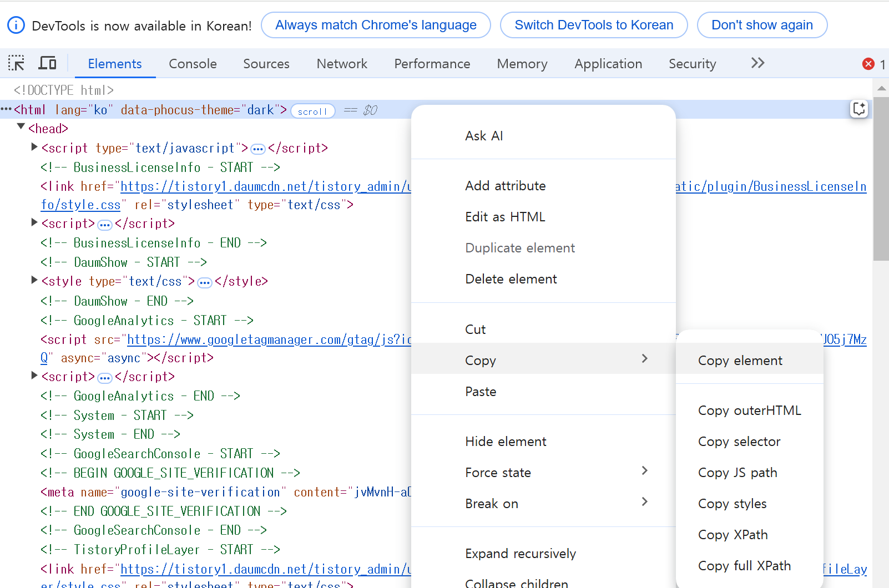Switch to the Console tab
The image size is (889, 588).
(x=193, y=64)
